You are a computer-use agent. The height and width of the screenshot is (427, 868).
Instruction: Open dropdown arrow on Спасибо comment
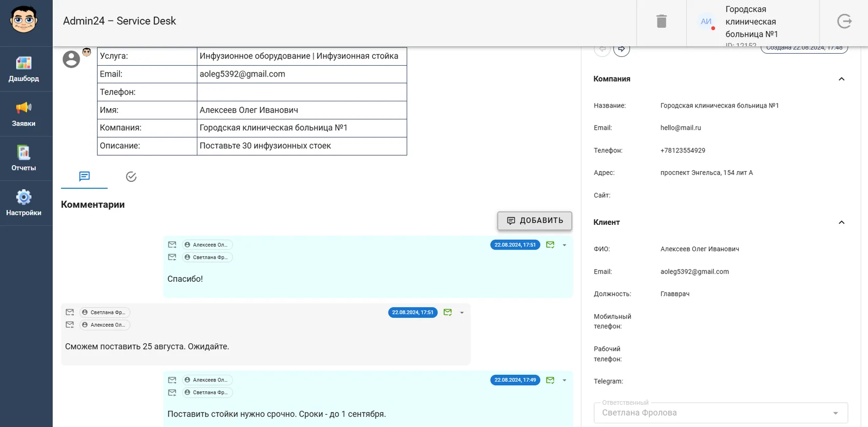[x=564, y=245]
